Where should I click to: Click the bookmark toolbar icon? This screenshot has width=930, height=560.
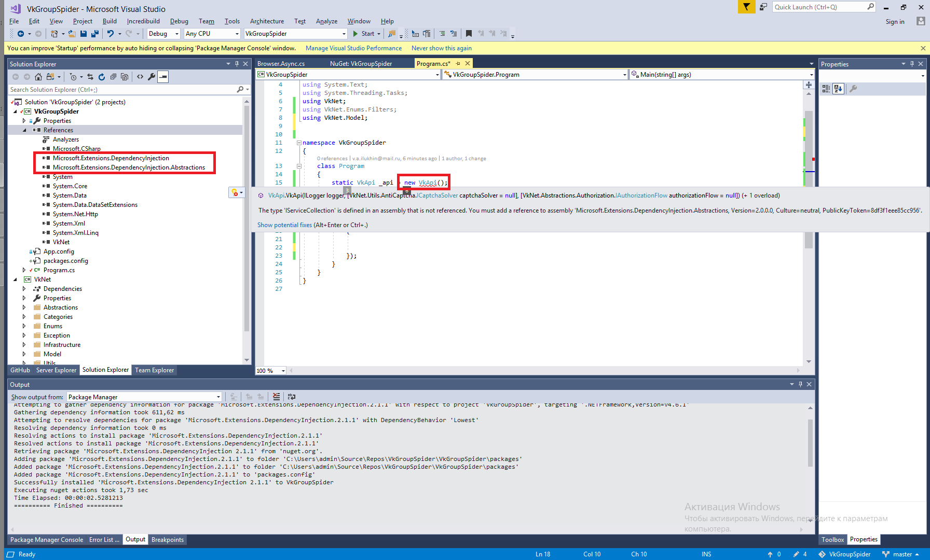pyautogui.click(x=469, y=34)
